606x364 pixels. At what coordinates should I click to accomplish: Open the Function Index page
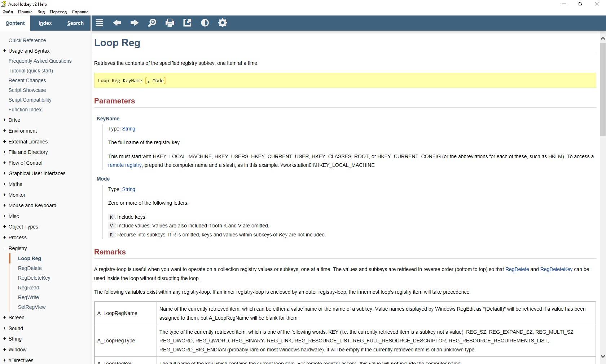(25, 110)
